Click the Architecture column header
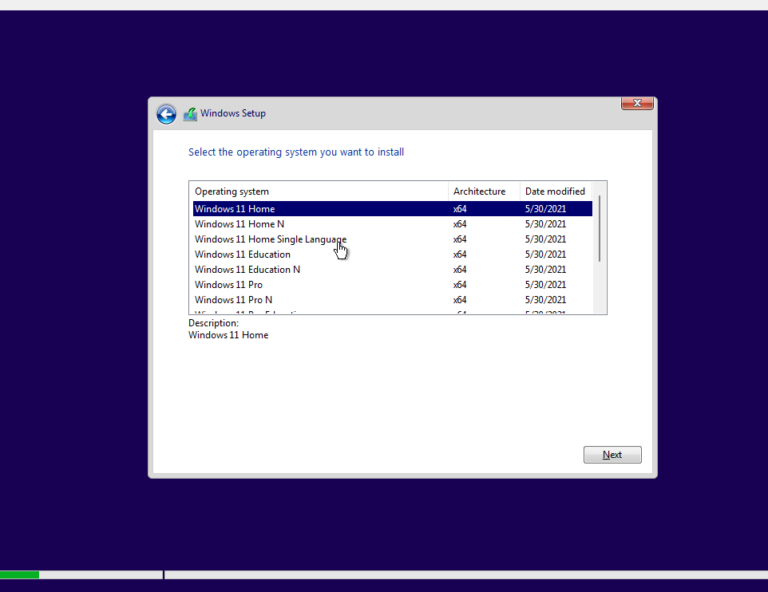Image resolution: width=768 pixels, height=592 pixels. 484,191
